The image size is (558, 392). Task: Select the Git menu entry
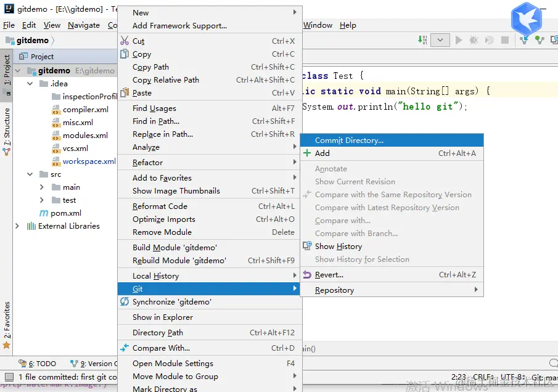pyautogui.click(x=210, y=289)
